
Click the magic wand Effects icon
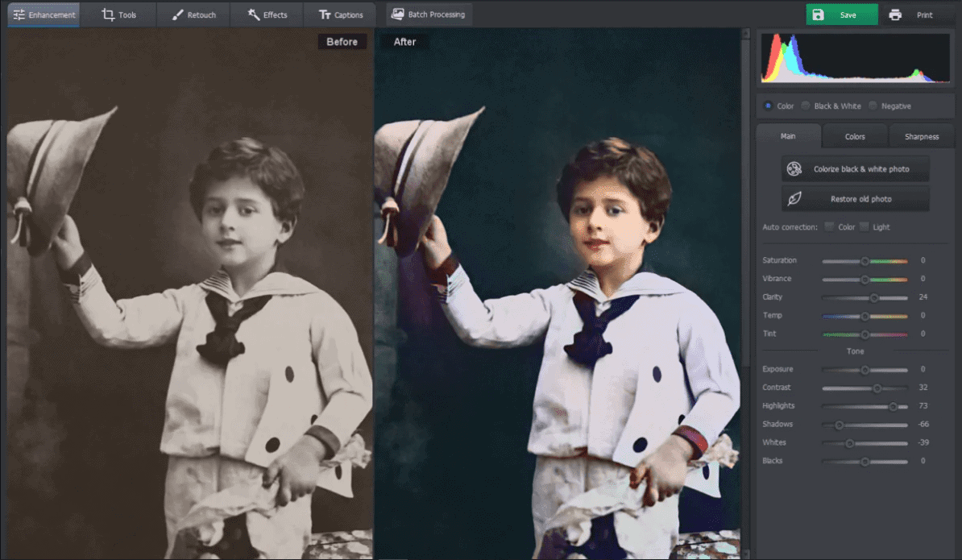[253, 15]
